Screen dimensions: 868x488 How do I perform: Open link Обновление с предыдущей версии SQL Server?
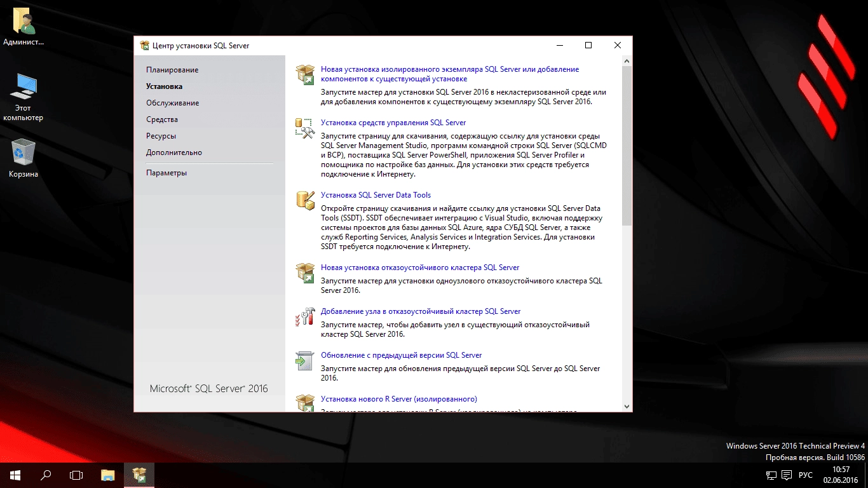click(402, 355)
